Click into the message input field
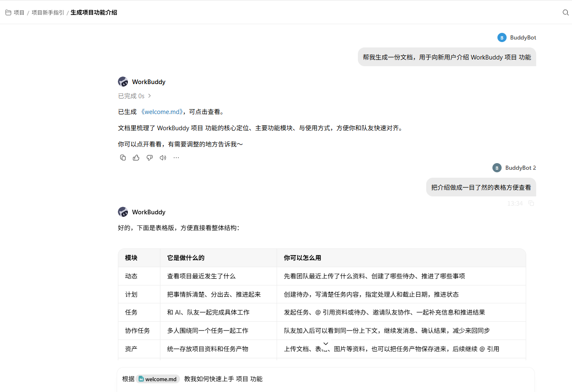 pos(326,379)
